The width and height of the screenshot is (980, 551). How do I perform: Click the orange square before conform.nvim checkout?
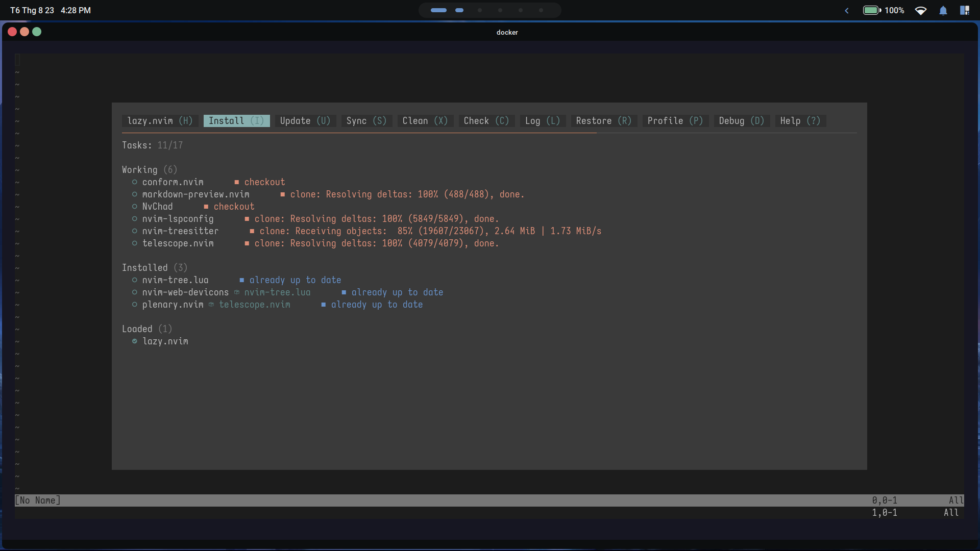(x=237, y=182)
